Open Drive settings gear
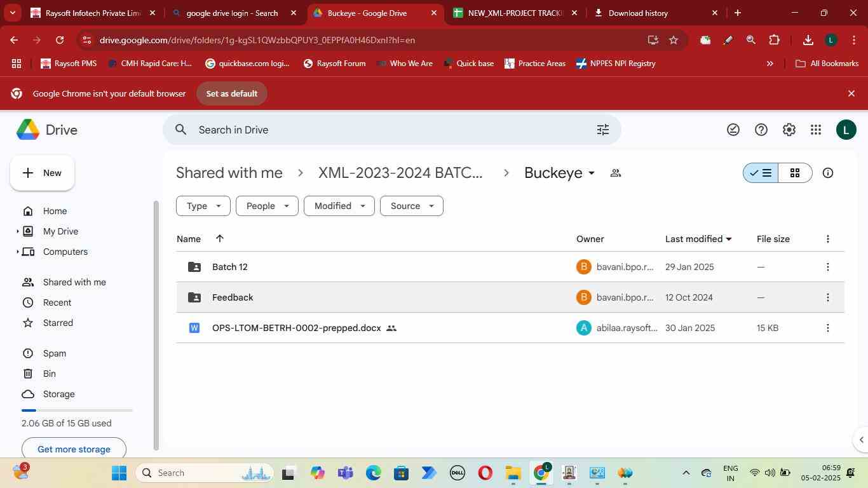Image resolution: width=868 pixels, height=488 pixels. (x=789, y=130)
